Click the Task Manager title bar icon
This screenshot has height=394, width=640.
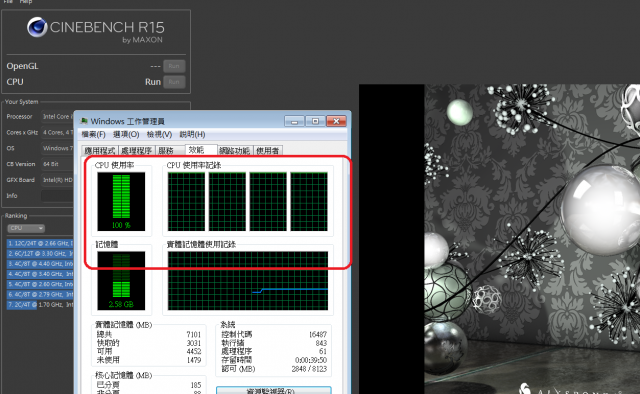pyautogui.click(x=84, y=121)
